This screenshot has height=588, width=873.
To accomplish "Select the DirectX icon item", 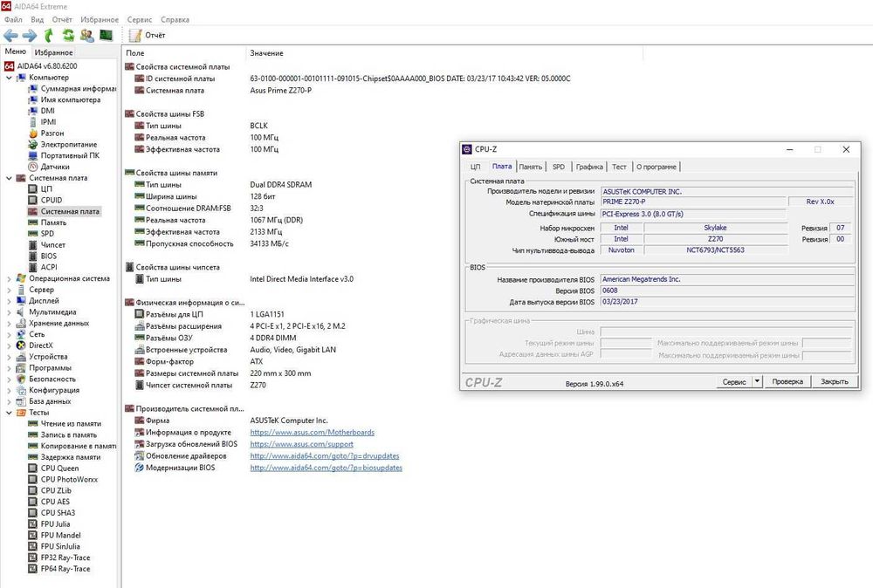I will [x=21, y=345].
